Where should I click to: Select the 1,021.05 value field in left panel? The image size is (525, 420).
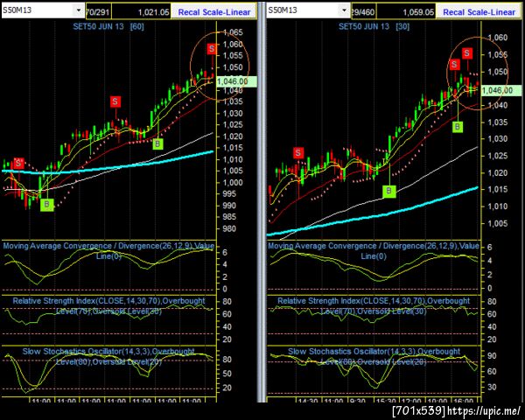141,11
